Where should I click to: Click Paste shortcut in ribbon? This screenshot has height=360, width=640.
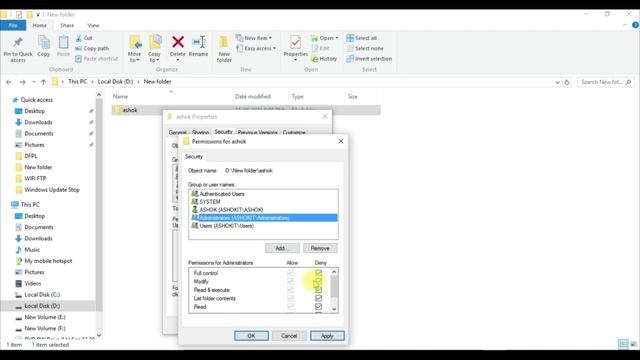point(96,59)
